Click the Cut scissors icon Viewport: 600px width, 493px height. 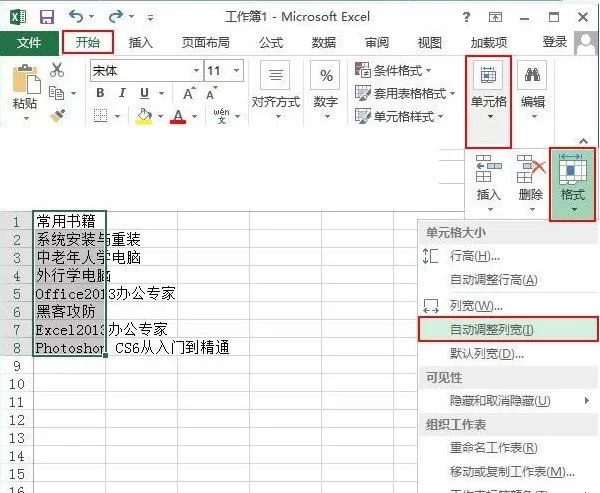(57, 70)
